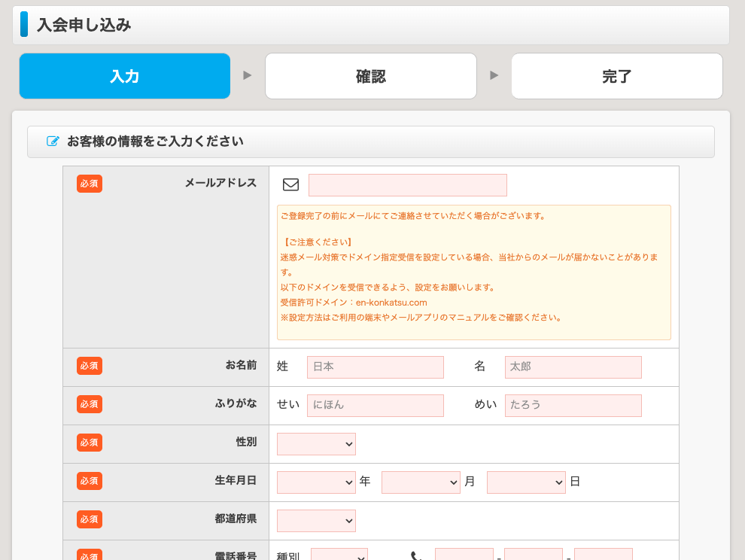Click the 必須 badge next to 性別
The image size is (745, 560).
click(x=89, y=442)
